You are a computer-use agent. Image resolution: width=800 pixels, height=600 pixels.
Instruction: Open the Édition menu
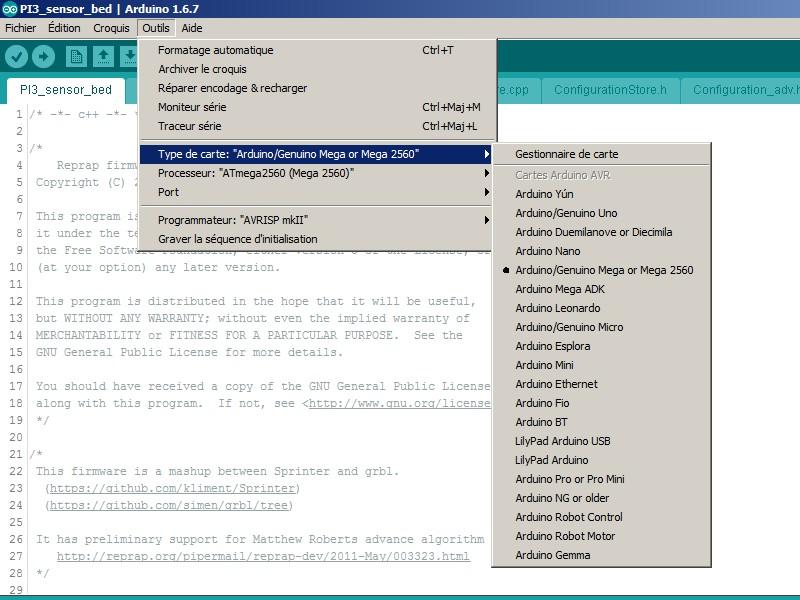[x=64, y=28]
